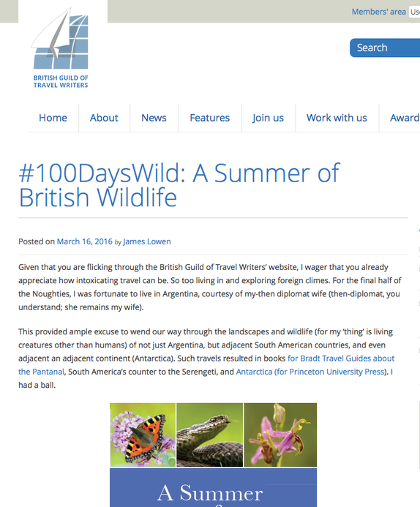Click the Members' area link
The width and height of the screenshot is (420, 507).
pos(378,12)
